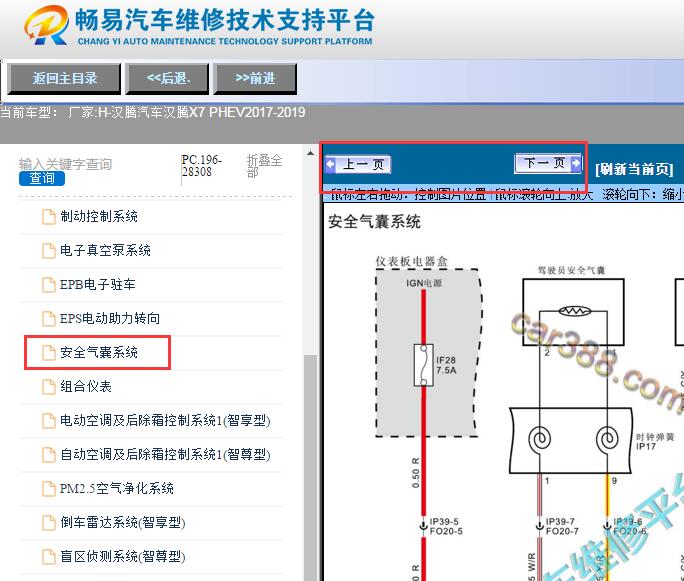Click the 当前车型 vehicle model text
This screenshot has height=581, width=684.
[153, 113]
